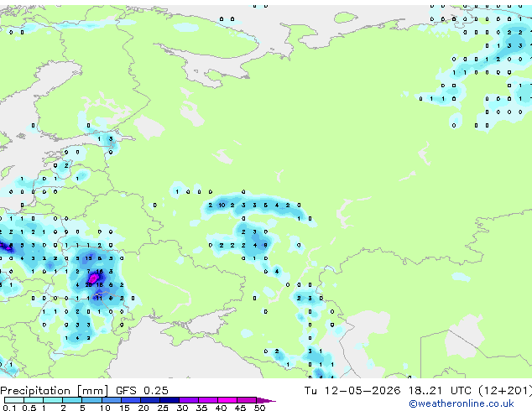Screen dimensions: 532x411
Task: Pick the 15–20 mm legend color swatch
Action: tap(131, 400)
